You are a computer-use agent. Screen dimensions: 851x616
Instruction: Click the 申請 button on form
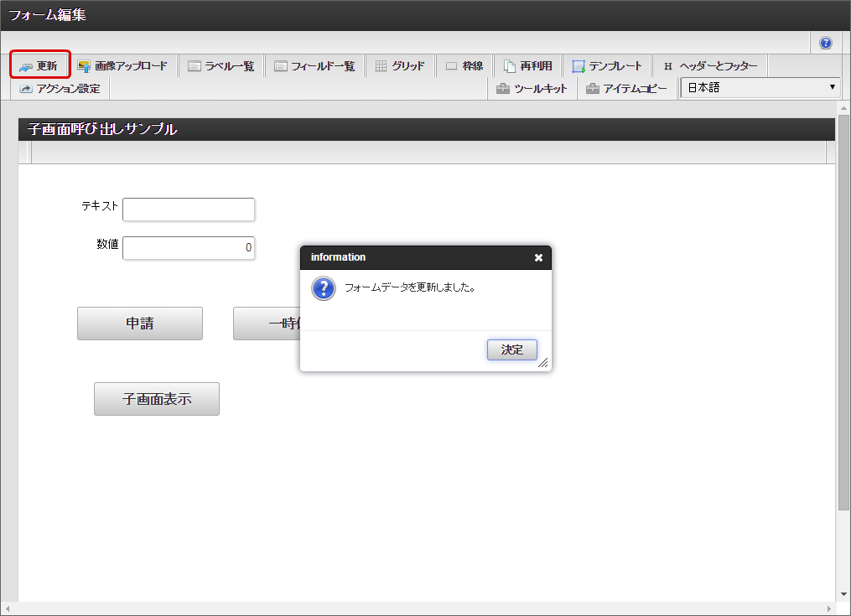pyautogui.click(x=140, y=324)
